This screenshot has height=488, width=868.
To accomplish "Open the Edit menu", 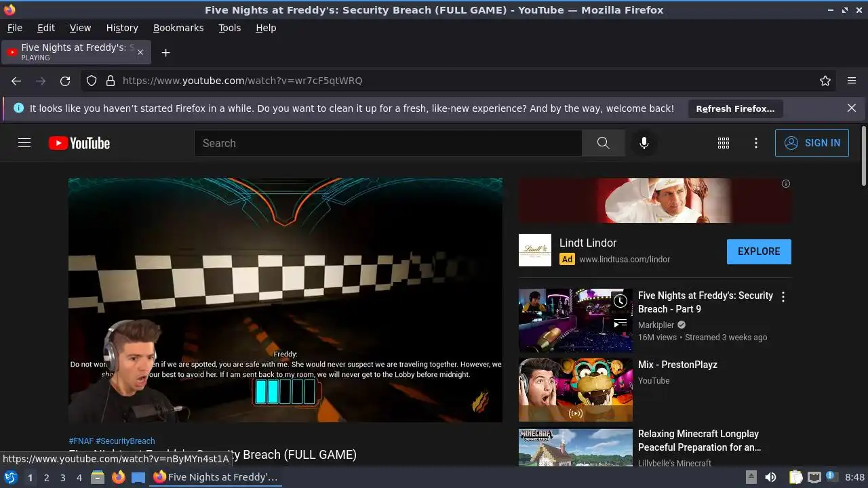I will [x=46, y=28].
